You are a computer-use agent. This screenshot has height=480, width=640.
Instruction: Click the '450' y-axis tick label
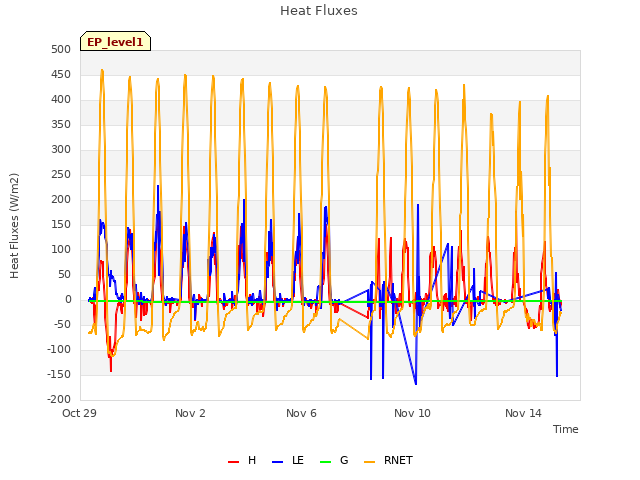[x=61, y=75]
